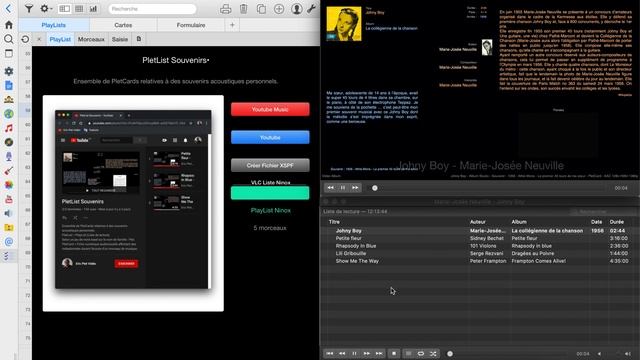The image size is (640, 360).
Task: Click the green VLC Liste Ninox button
Action: click(x=270, y=193)
